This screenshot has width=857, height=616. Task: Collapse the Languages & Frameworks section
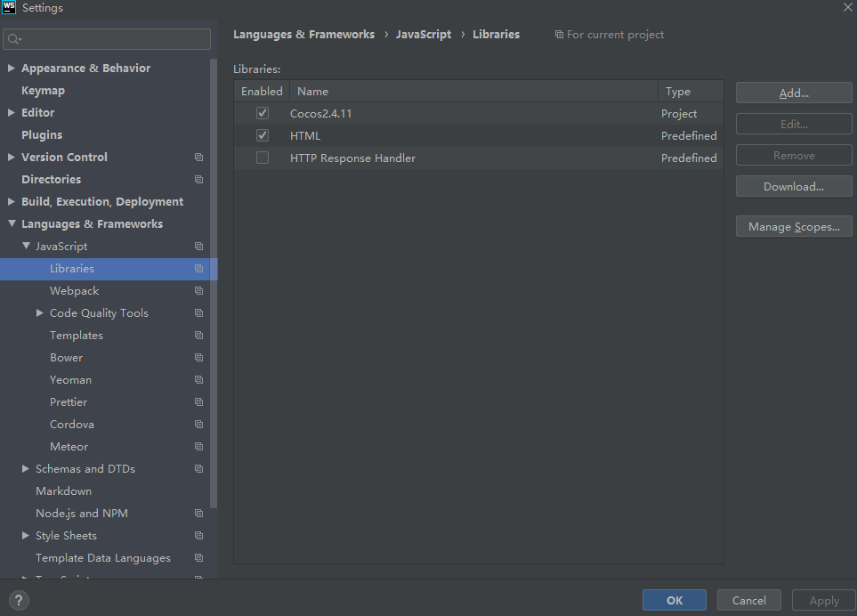click(12, 224)
